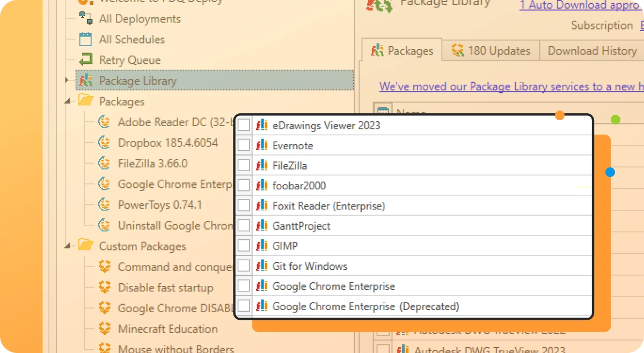Select Minecraft Education in Custom Packages
The image size is (644, 353).
click(167, 329)
